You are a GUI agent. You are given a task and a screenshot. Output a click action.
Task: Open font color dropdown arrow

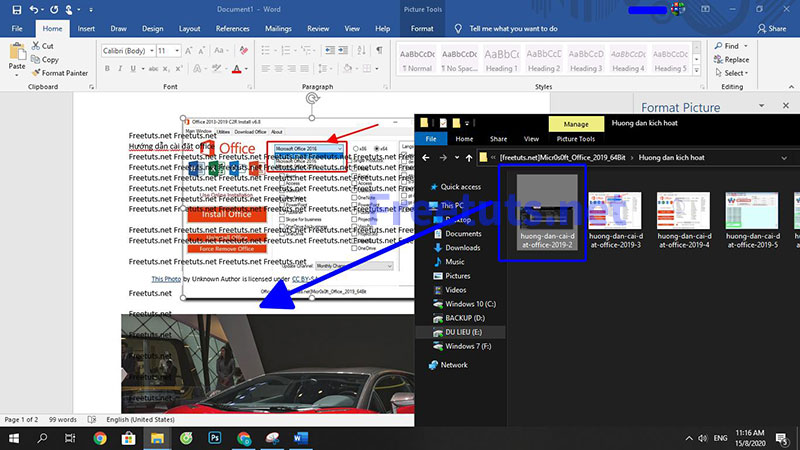click(x=246, y=69)
